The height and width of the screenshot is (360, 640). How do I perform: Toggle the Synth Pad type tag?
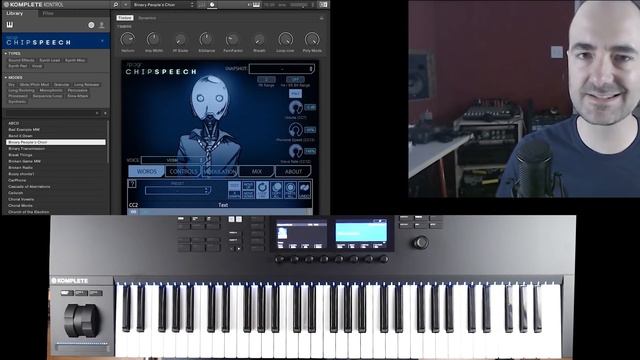point(18,66)
